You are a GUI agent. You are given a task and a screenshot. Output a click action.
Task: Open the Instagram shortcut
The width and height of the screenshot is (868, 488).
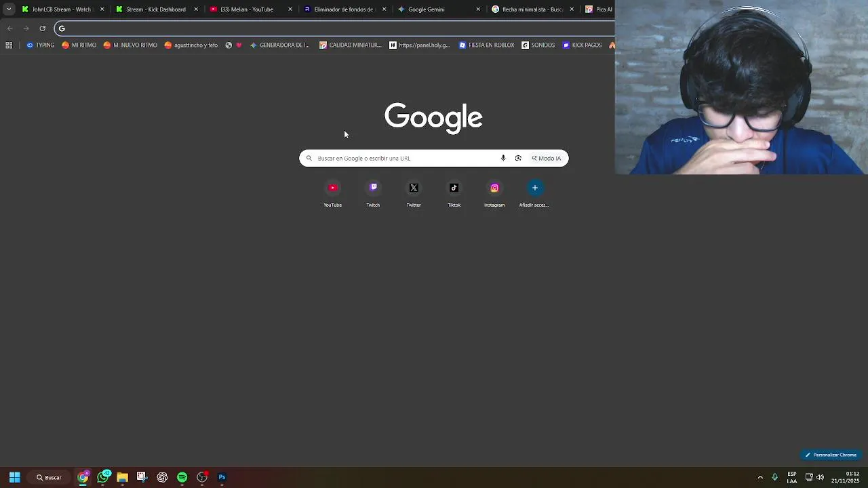(494, 194)
